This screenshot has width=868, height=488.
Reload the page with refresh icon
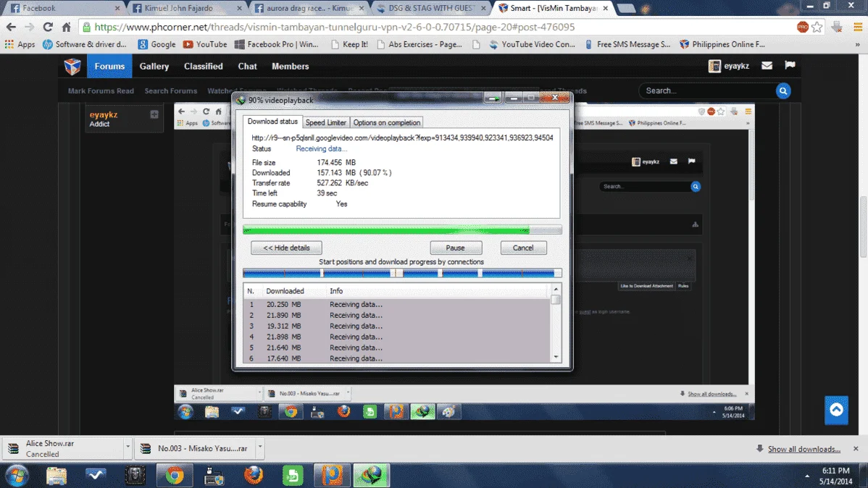48,27
